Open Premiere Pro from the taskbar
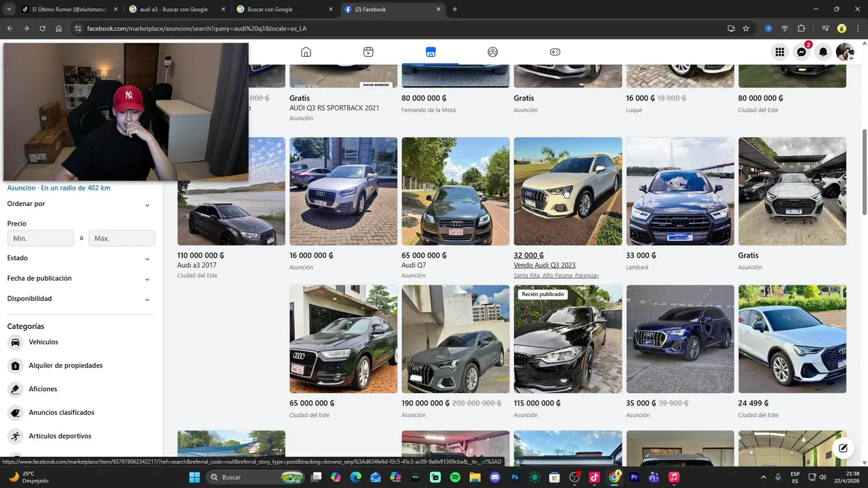868x488 pixels. [634, 477]
